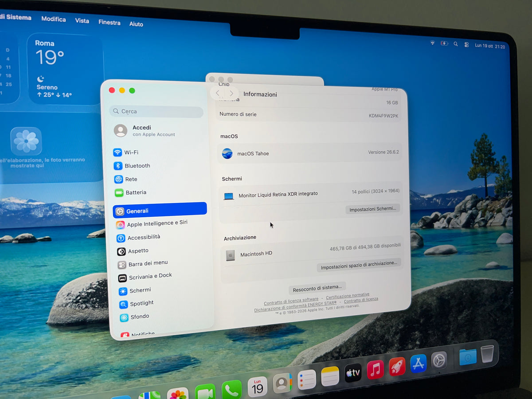The image size is (532, 399).
Task: Open the Finestra menu
Action: point(109,22)
